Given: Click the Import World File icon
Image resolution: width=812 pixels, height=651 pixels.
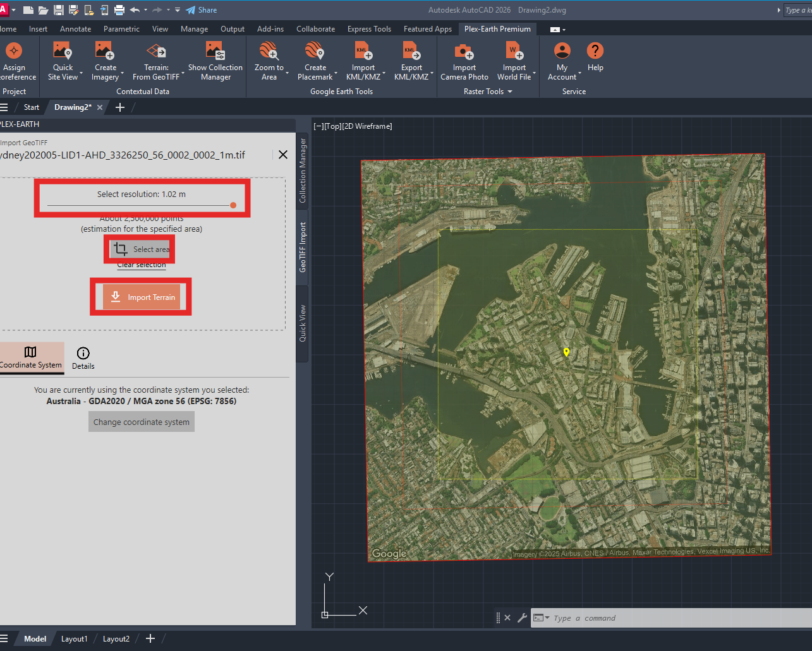Looking at the screenshot, I should point(514,51).
